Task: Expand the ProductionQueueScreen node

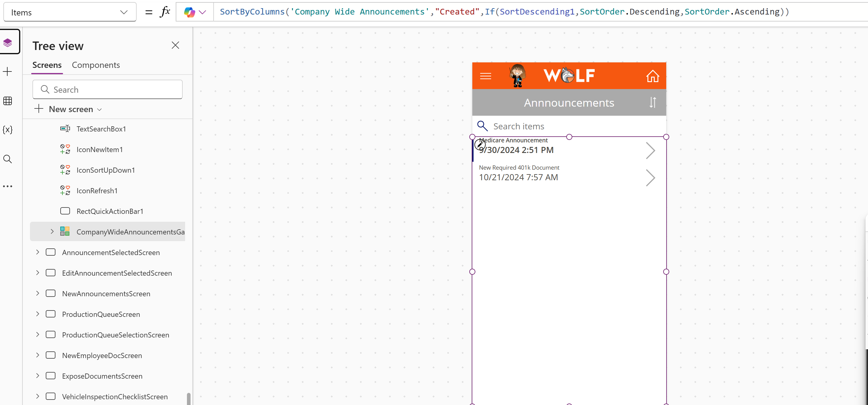Action: click(x=38, y=314)
